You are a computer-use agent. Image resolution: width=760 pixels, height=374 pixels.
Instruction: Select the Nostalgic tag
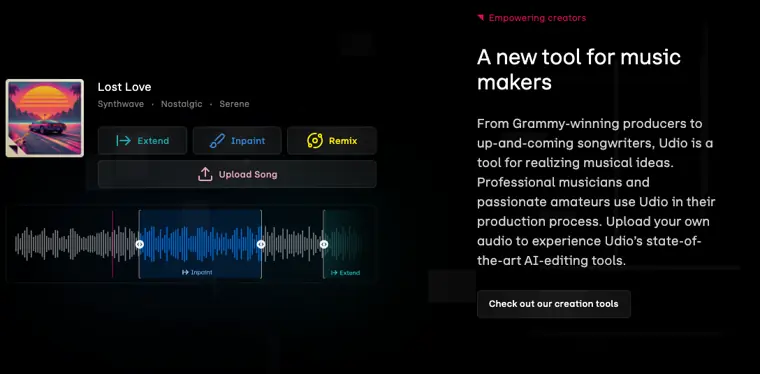click(182, 104)
